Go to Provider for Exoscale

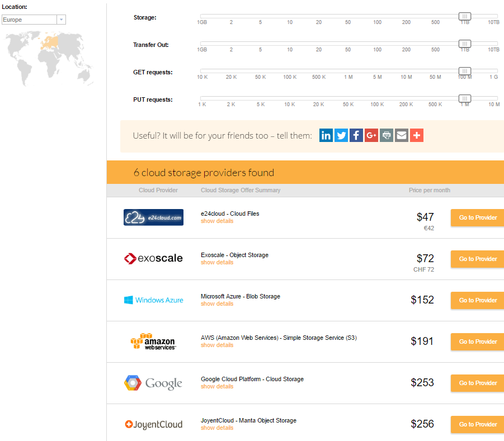[478, 259]
